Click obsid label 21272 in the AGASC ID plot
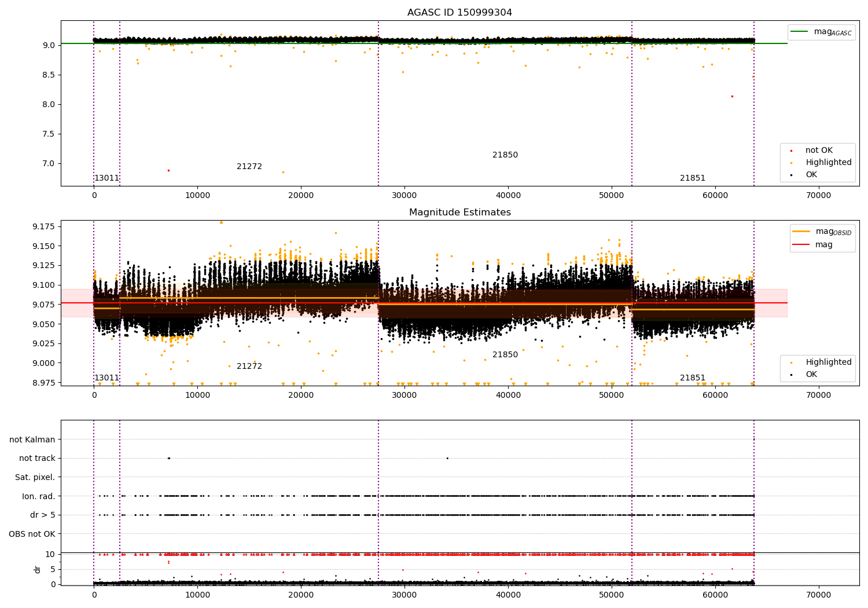The height and width of the screenshot is (608, 868). tap(249, 167)
